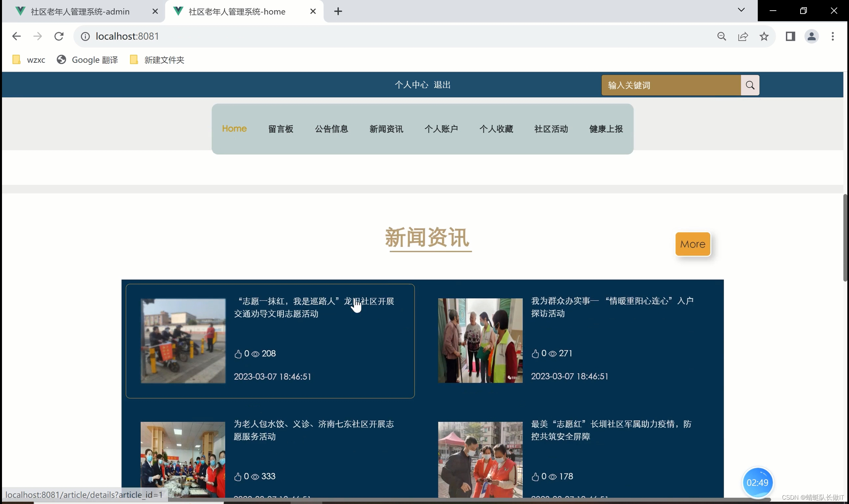Switch to the 社区老年人管理系统-admin tab
849x504 pixels.
pyautogui.click(x=80, y=12)
